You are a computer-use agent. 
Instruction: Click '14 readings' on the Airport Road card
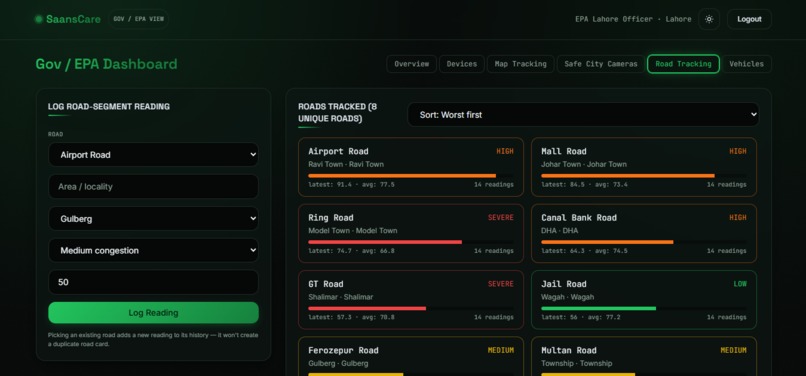(x=493, y=185)
